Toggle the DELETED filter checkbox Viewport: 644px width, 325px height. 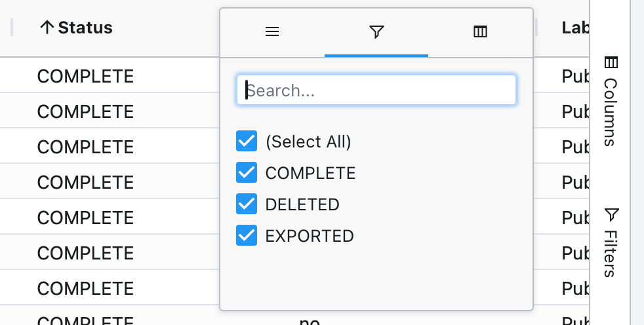pos(247,204)
